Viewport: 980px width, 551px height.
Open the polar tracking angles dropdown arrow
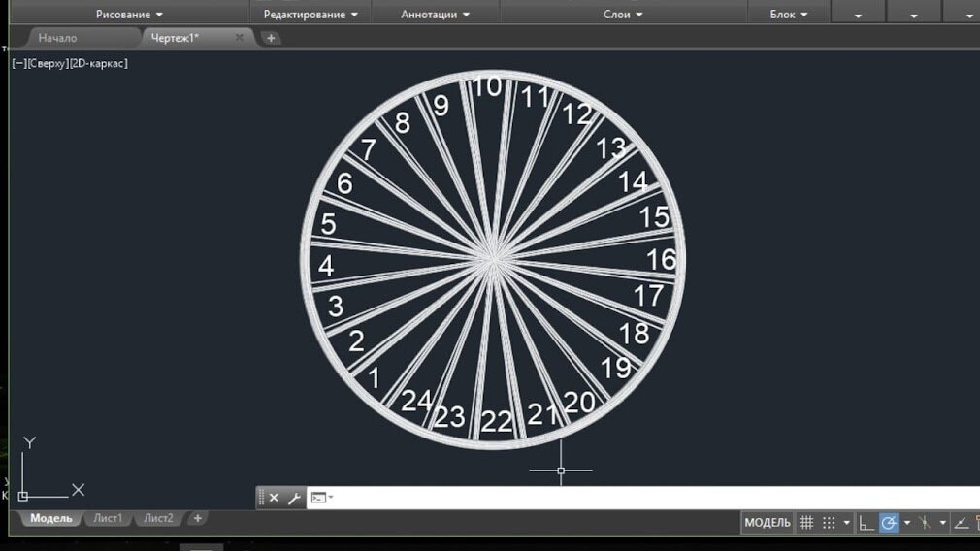(907, 523)
